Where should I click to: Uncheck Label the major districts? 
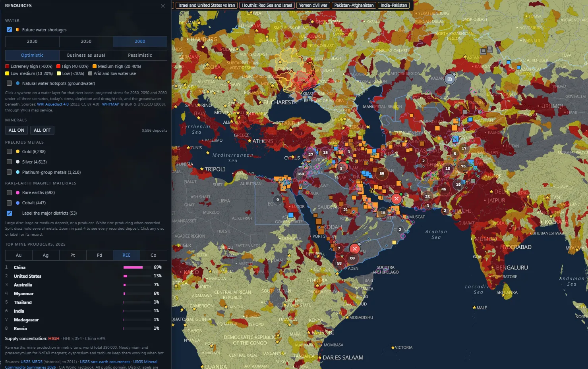click(x=9, y=213)
